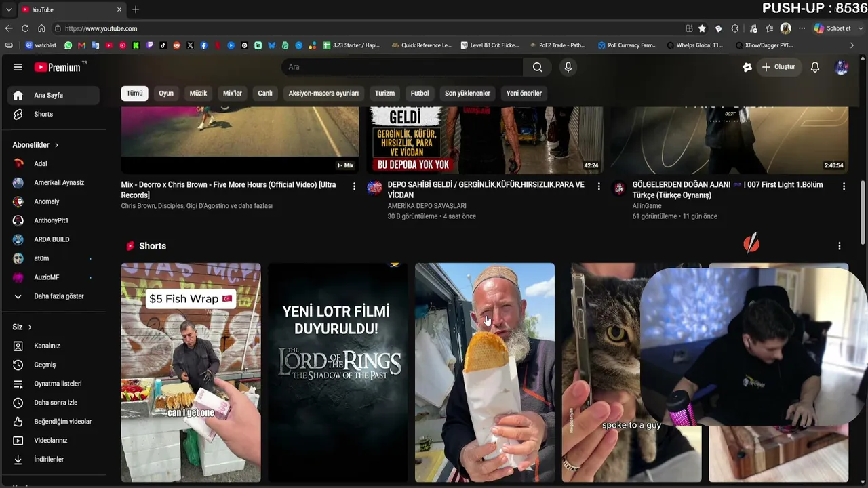Open Shorts shelf more options menu
Viewport: 868px width, 488px height.
click(x=839, y=246)
